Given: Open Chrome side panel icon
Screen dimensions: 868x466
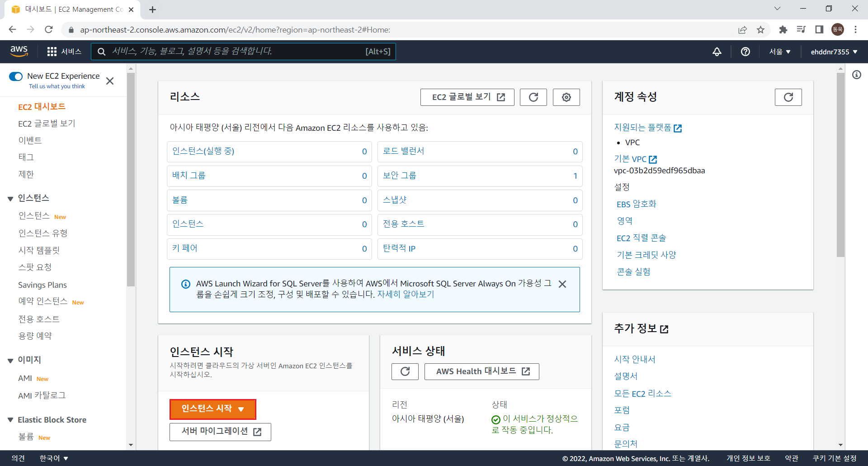Looking at the screenshot, I should [819, 29].
